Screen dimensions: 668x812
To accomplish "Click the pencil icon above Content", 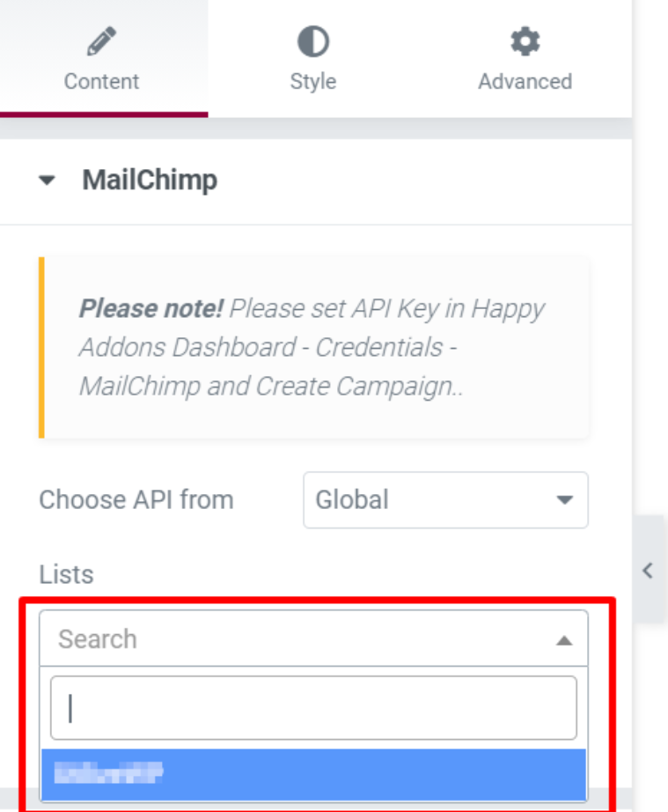I will [x=102, y=41].
